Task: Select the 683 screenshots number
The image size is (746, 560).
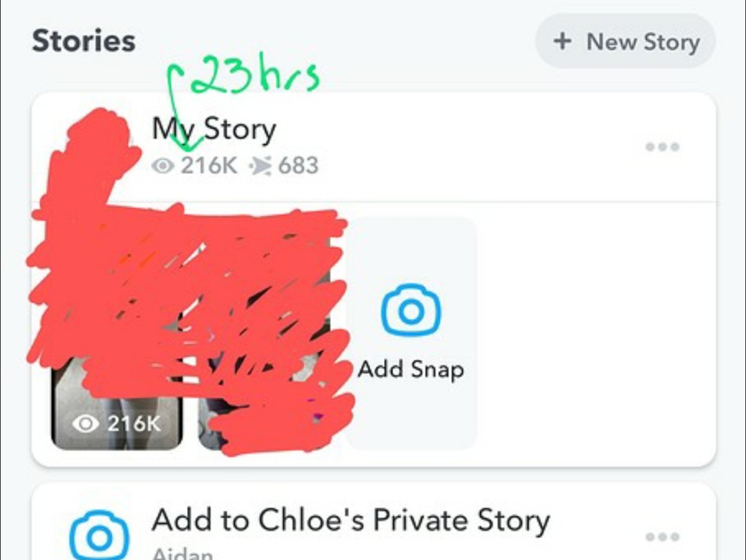Action: [x=298, y=166]
